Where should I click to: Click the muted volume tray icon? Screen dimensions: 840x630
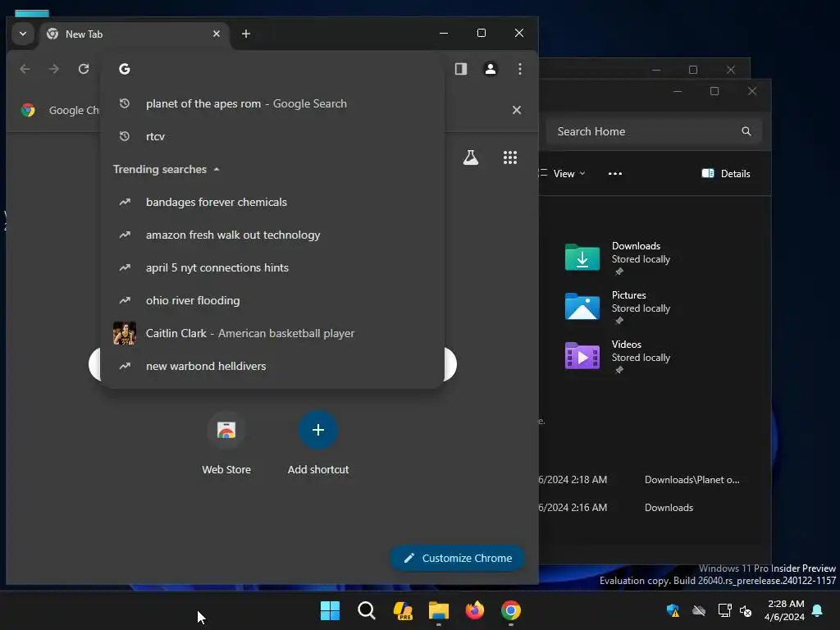pos(746,610)
